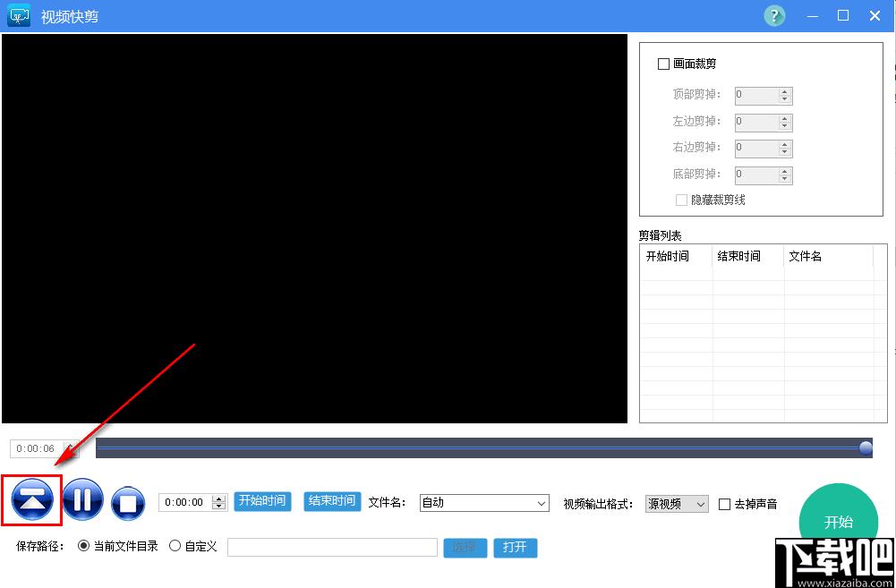Screen dimensions: 896x588
Task: Close the 视频快剪 window
Action: click(x=875, y=16)
